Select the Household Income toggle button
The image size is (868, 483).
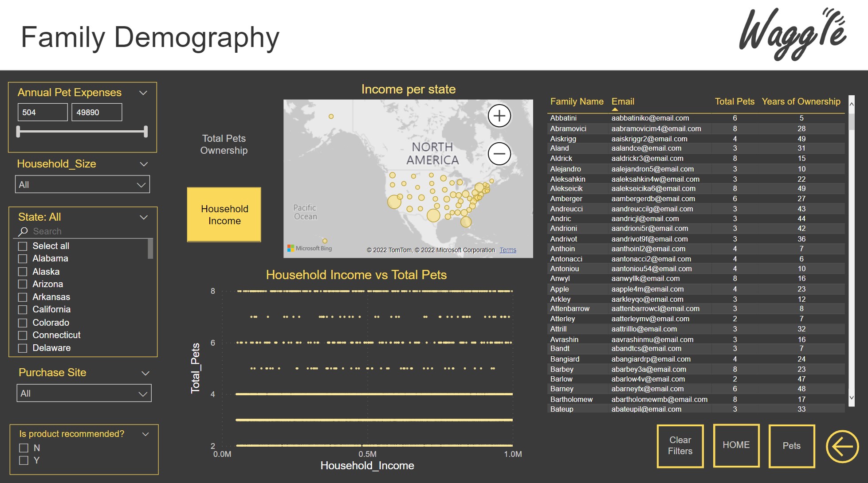[x=224, y=214]
